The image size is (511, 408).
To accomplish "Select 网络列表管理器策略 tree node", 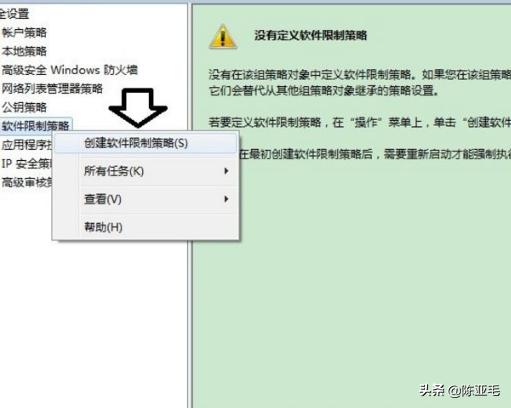I will (52, 89).
